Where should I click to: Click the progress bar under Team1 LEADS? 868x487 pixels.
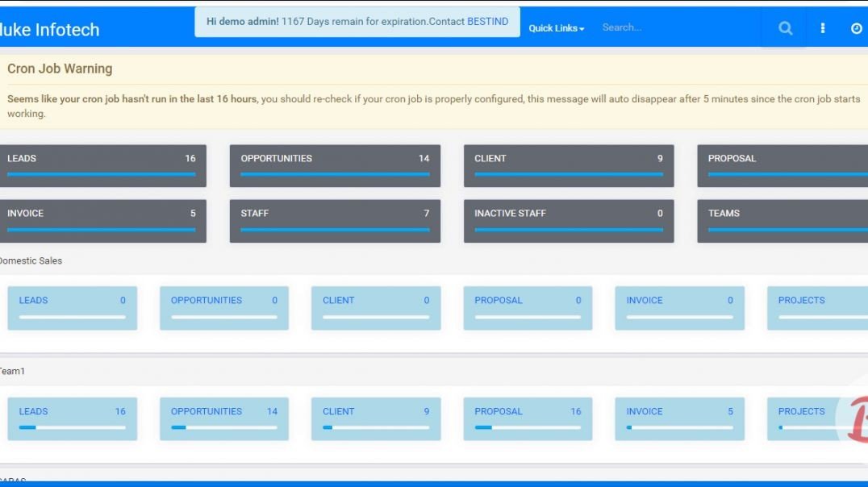pos(72,428)
